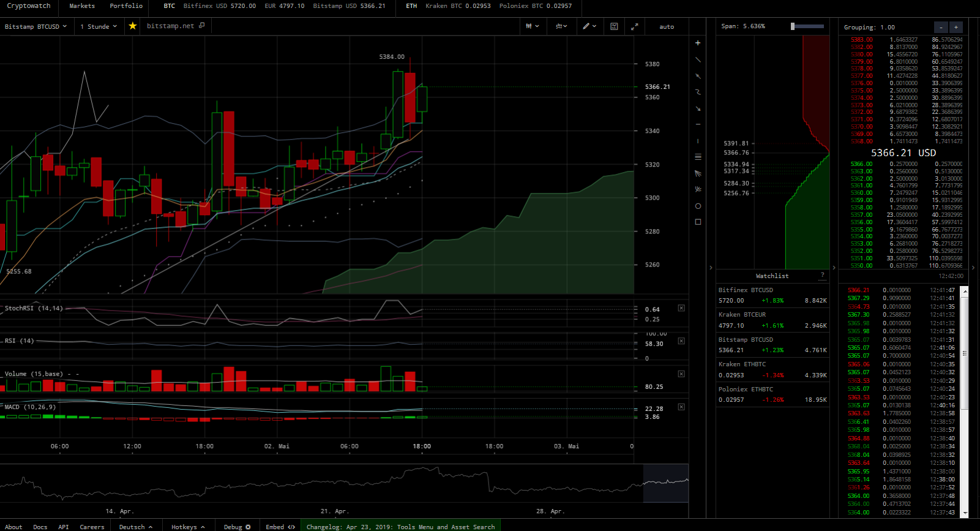Close the Volume indicator panel

pyautogui.click(x=681, y=374)
